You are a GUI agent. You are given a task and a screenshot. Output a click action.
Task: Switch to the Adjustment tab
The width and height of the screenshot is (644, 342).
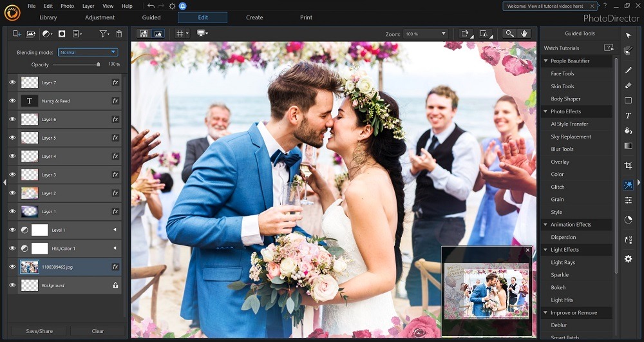[x=100, y=17]
